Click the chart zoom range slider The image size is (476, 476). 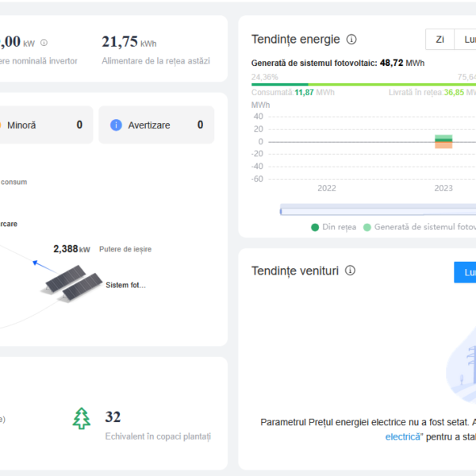click(x=377, y=210)
